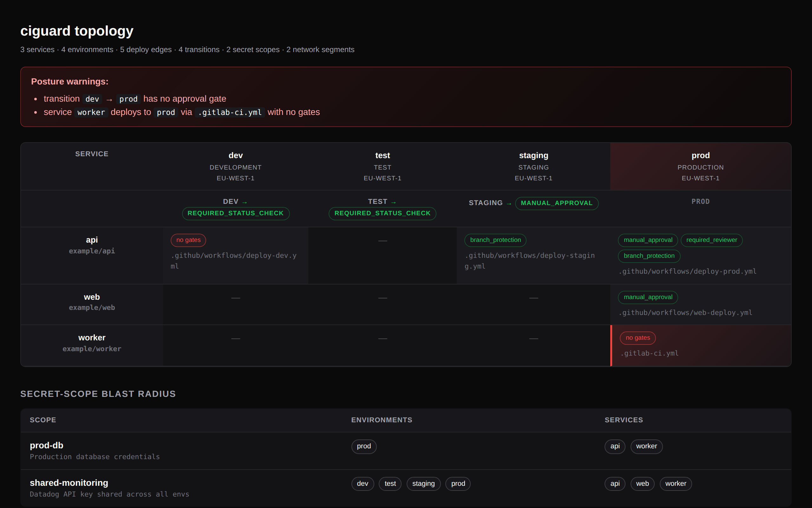812x508 pixels.
Task: Click the worker service chip for prod-db
Action: (x=646, y=446)
